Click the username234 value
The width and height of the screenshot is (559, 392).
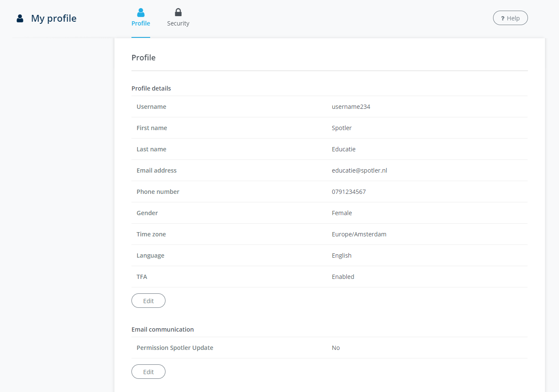(x=351, y=107)
